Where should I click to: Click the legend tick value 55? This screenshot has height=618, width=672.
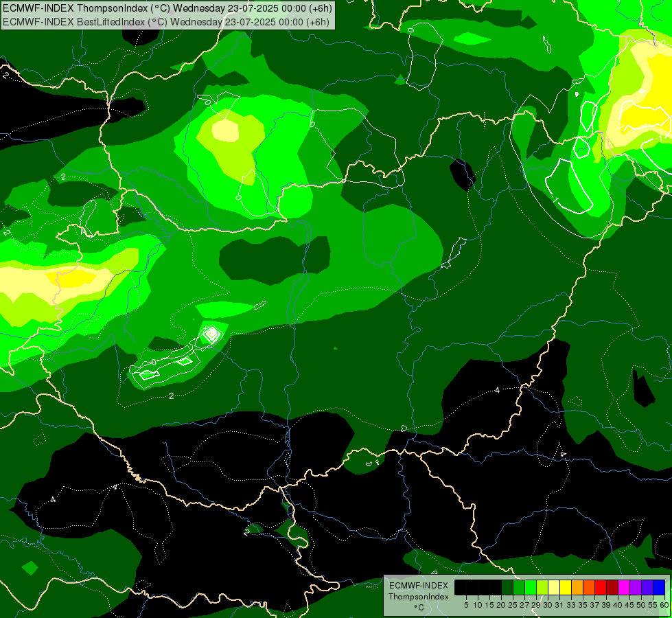[653, 605]
